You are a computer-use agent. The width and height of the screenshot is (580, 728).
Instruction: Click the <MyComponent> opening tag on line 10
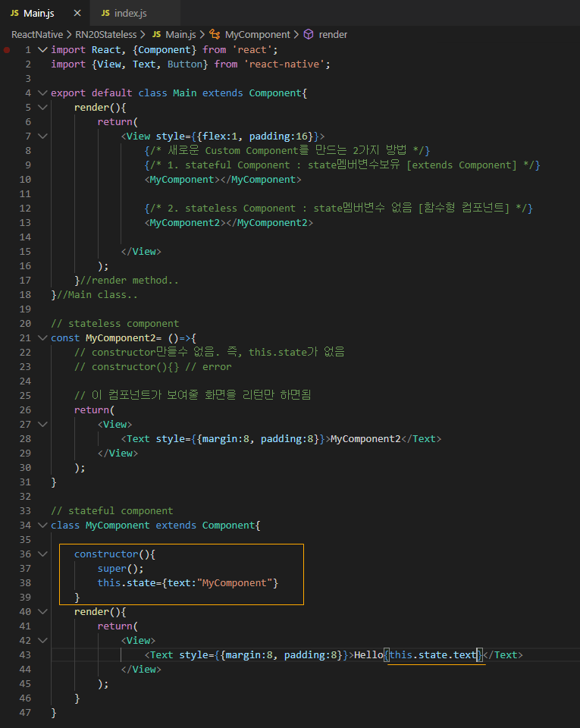click(181, 179)
